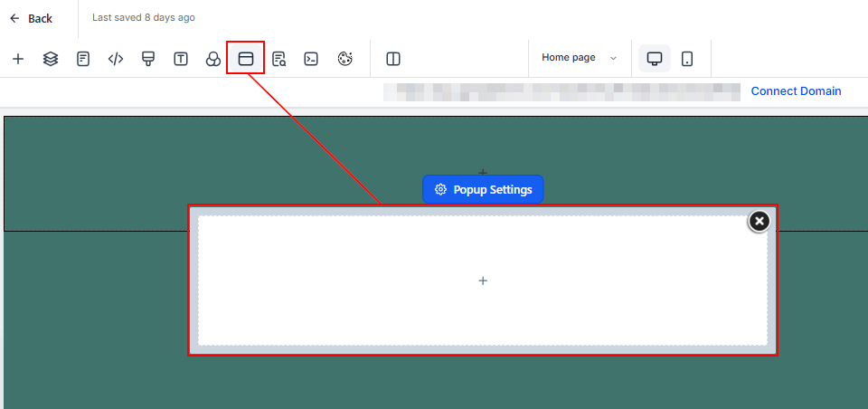Open the cookie consent icon
Viewport: 868px width, 409px height.
point(344,59)
